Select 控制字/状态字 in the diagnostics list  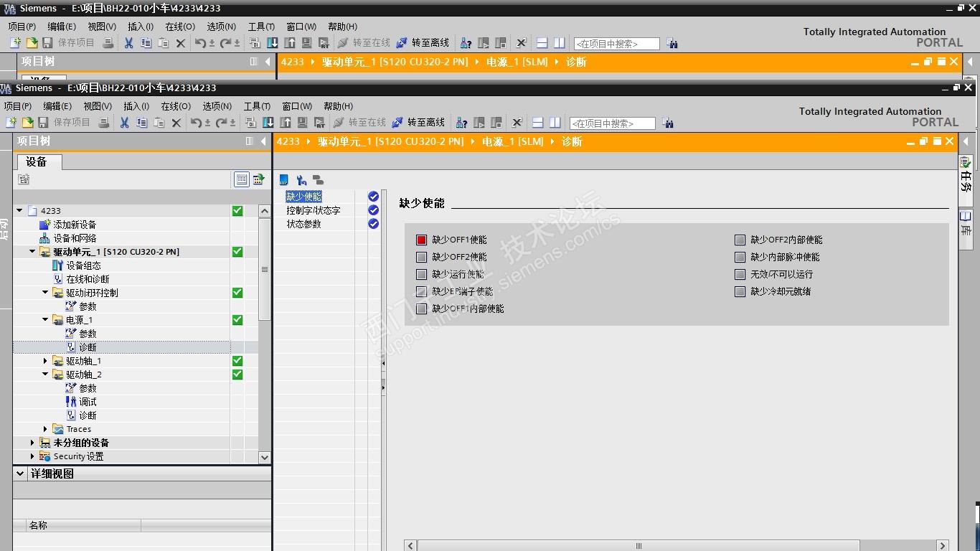[314, 210]
